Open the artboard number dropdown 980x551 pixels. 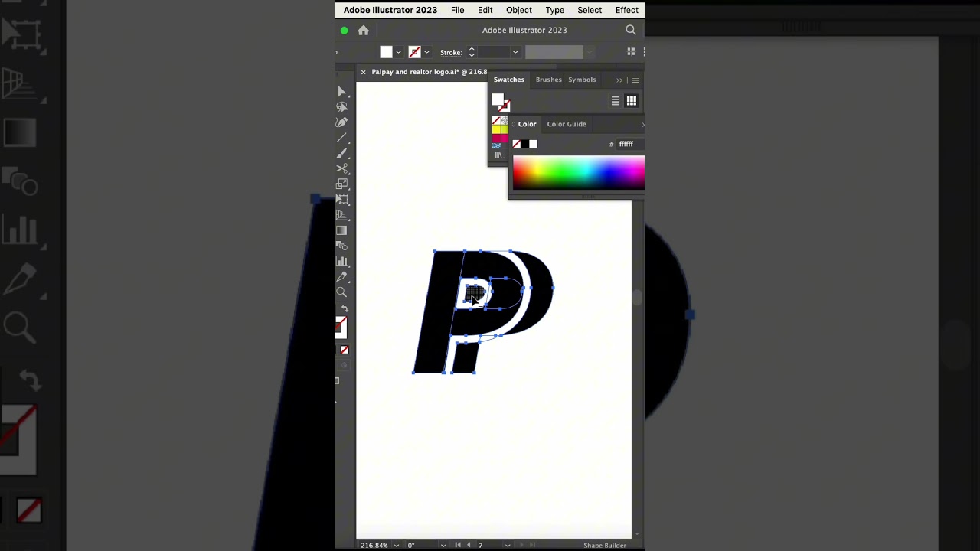tap(508, 545)
